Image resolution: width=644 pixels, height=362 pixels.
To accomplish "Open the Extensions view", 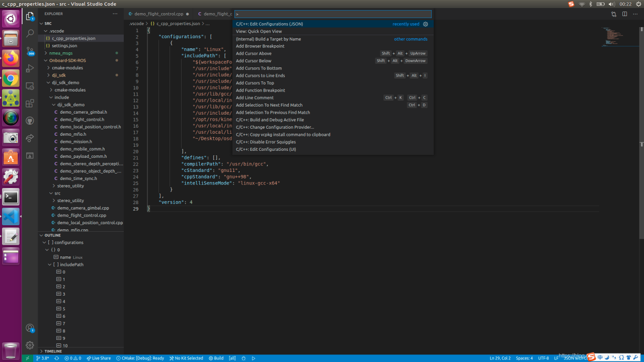I will [30, 104].
